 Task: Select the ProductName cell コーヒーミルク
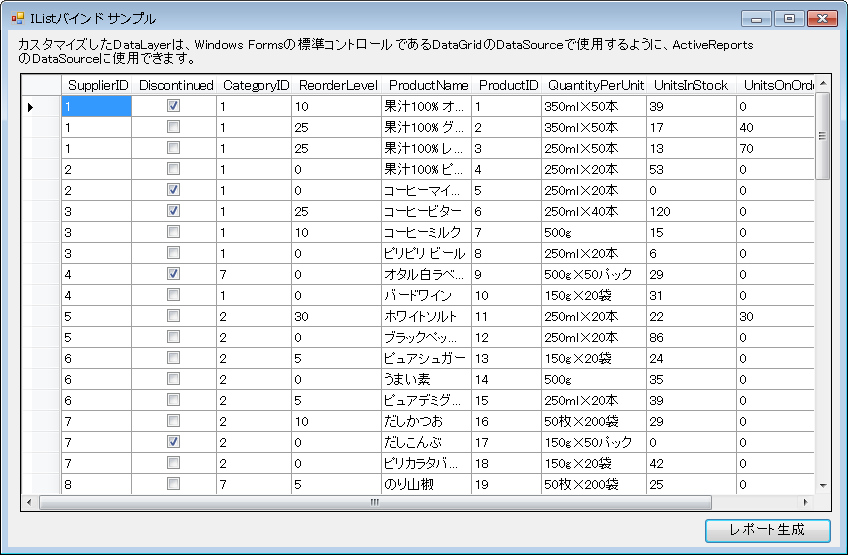coord(426,233)
